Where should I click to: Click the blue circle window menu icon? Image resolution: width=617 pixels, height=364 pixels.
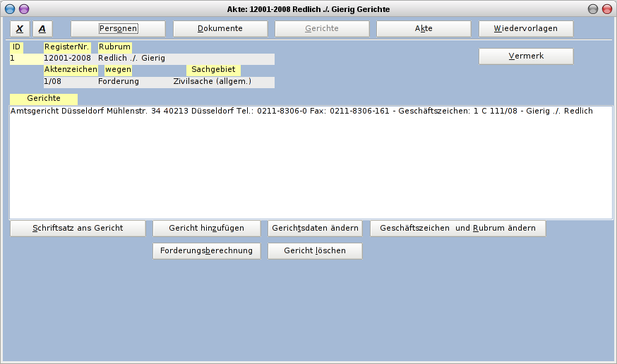(x=10, y=9)
